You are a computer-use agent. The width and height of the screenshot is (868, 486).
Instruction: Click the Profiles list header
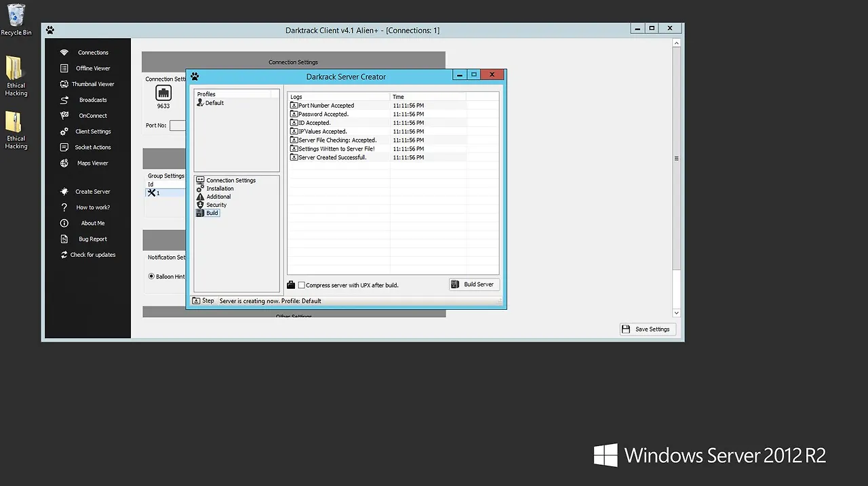point(233,94)
